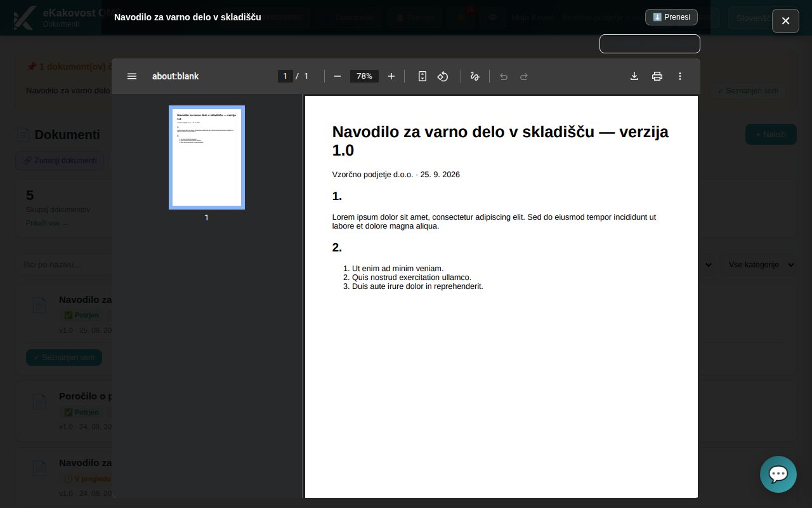Screen dimensions: 812x508
Task: Click the redo arrow in PDF toolbar
Action: click(524, 76)
